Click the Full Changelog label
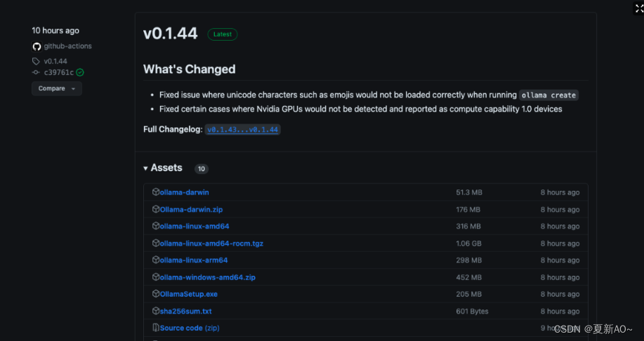Viewport: 644px width, 341px height. (x=173, y=130)
